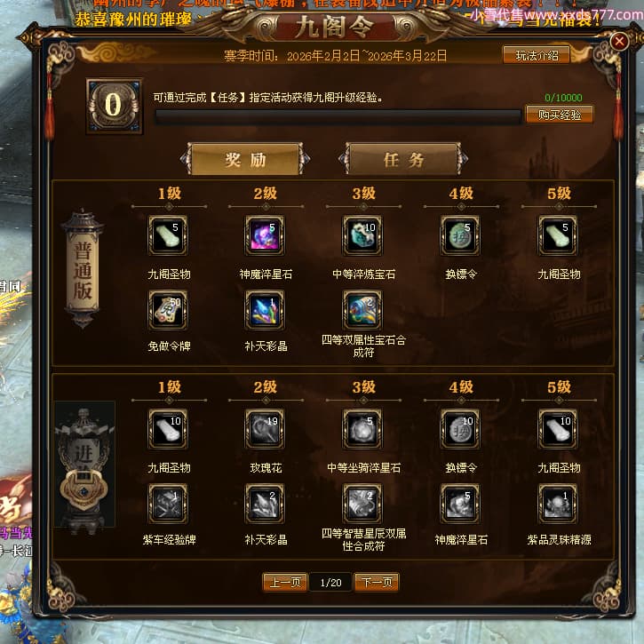The height and width of the screenshot is (644, 644).
Task: Click the 购买经验 button
Action: (560, 115)
